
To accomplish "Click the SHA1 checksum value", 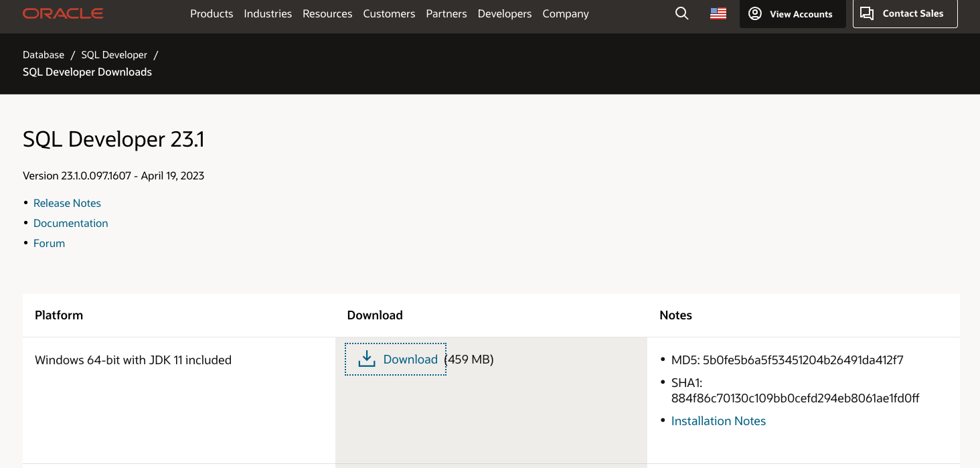I will click(x=795, y=398).
